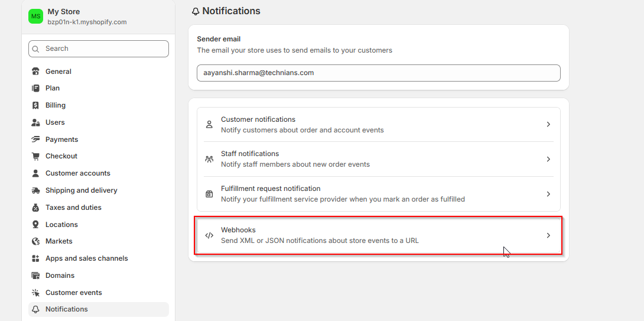Click the Webhooks code brackets icon
Viewport: 644px width, 321px height.
point(209,235)
